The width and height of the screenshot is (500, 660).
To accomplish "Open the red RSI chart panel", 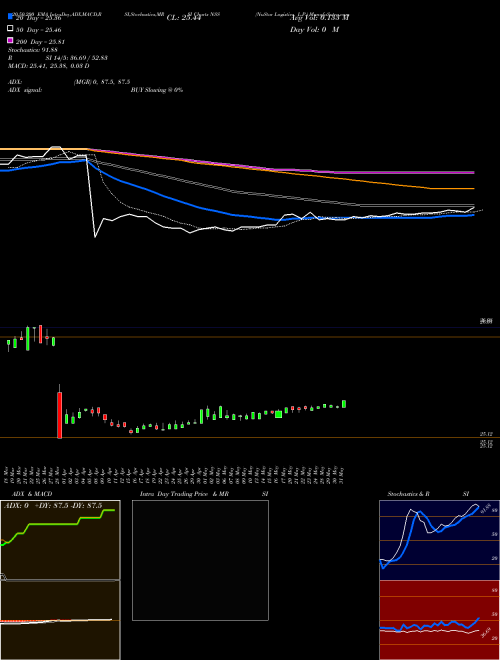I will tap(439, 620).
